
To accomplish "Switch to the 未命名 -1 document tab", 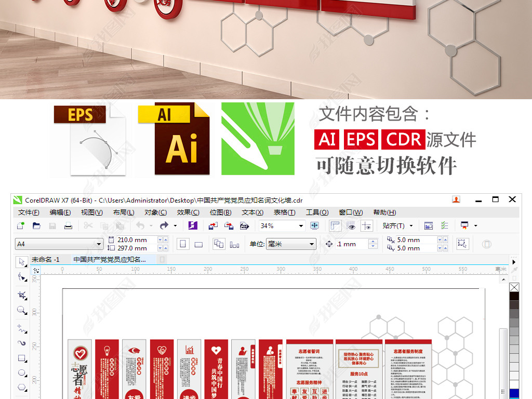I will pos(46,259).
